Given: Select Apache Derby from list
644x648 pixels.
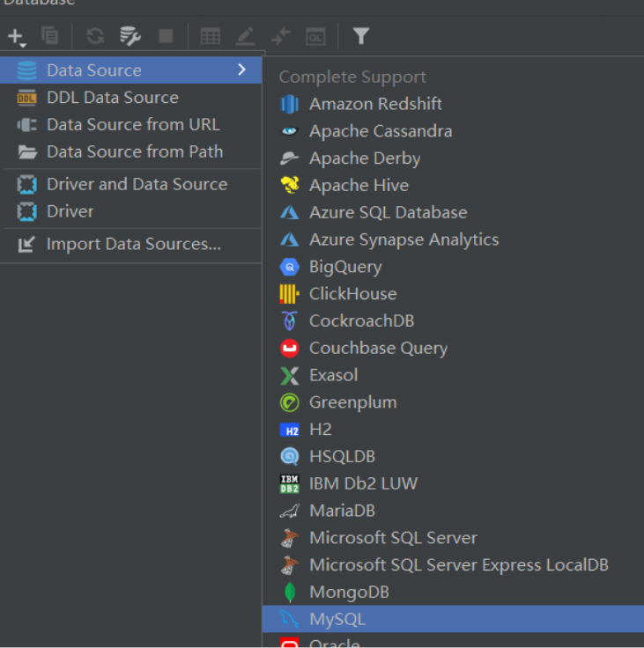Looking at the screenshot, I should coord(453,158).
